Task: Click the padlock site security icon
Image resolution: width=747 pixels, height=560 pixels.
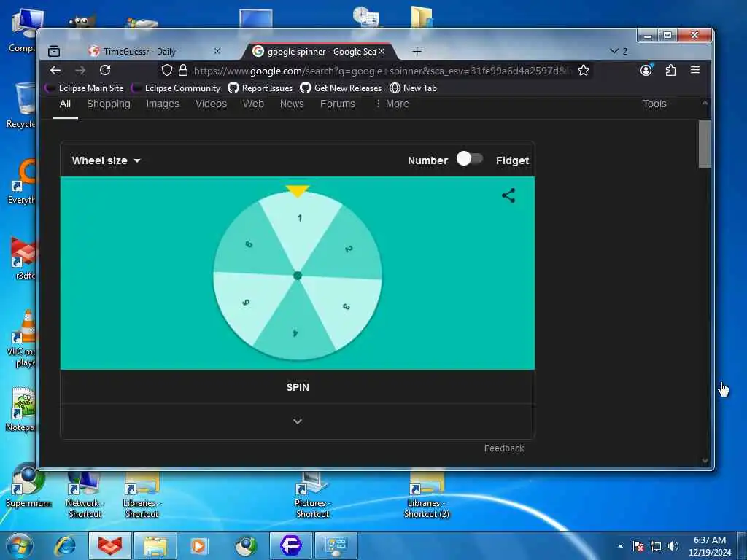Action: (183, 71)
